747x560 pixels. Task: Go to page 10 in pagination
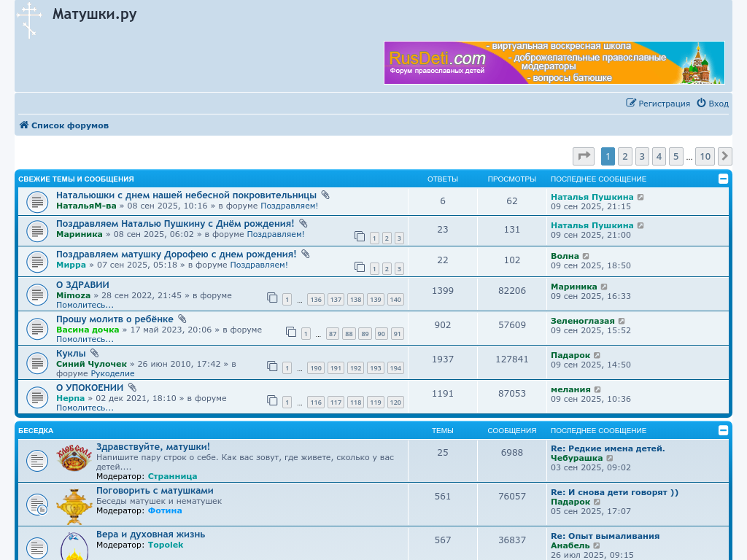click(x=704, y=156)
